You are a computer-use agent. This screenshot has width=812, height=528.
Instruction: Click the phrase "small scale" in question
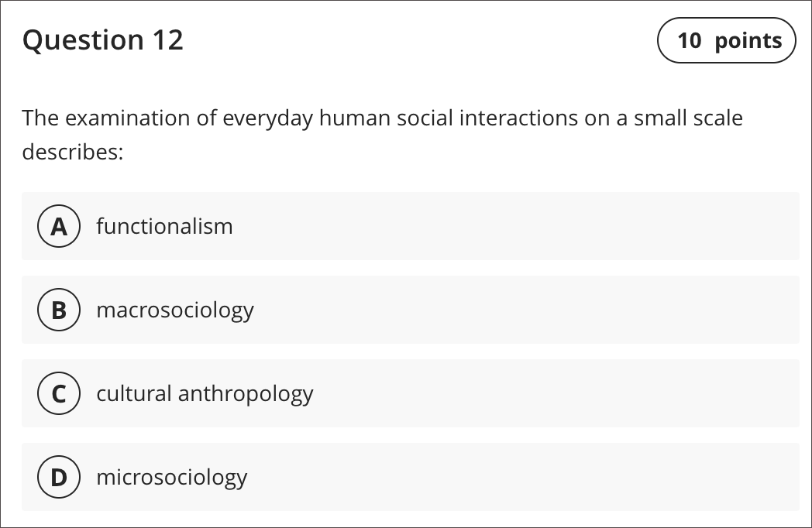click(688, 118)
